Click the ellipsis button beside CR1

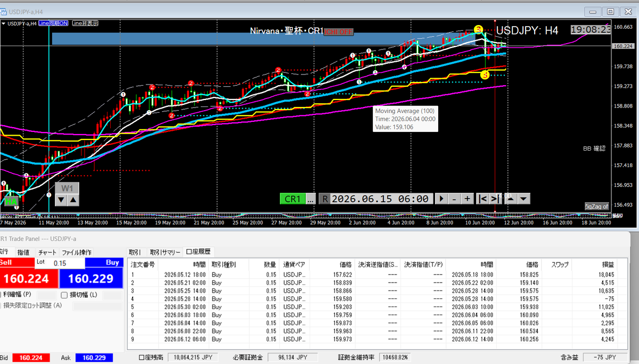tap(311, 198)
